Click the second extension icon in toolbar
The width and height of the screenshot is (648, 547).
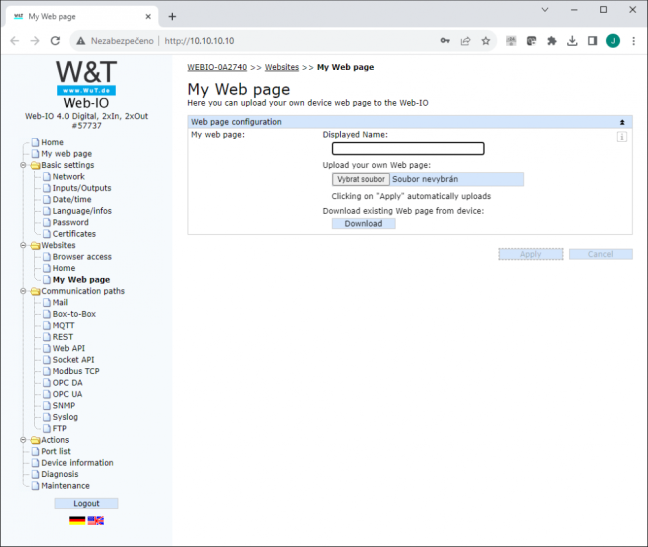click(x=531, y=41)
